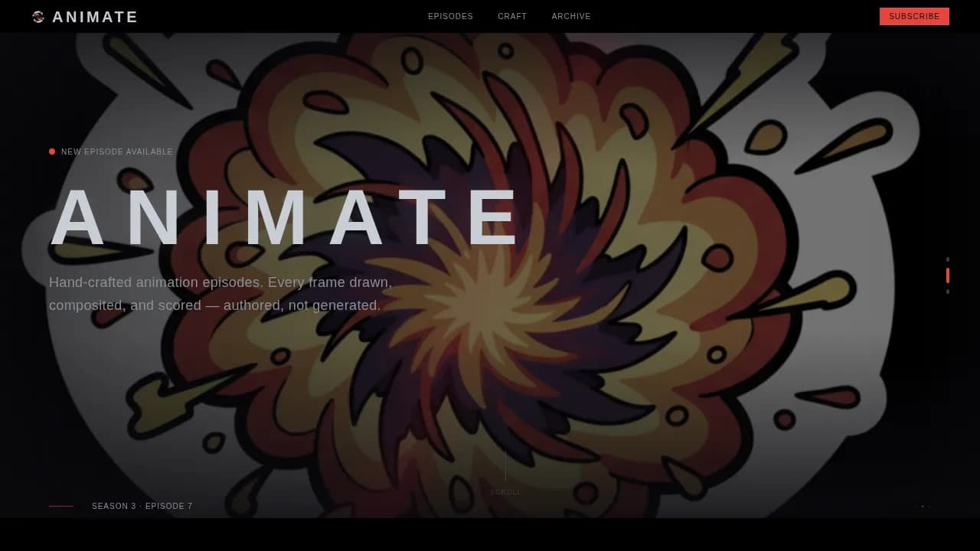980x551 pixels.
Task: Click the ANIMATE logo icon in the header
Action: (x=38, y=16)
